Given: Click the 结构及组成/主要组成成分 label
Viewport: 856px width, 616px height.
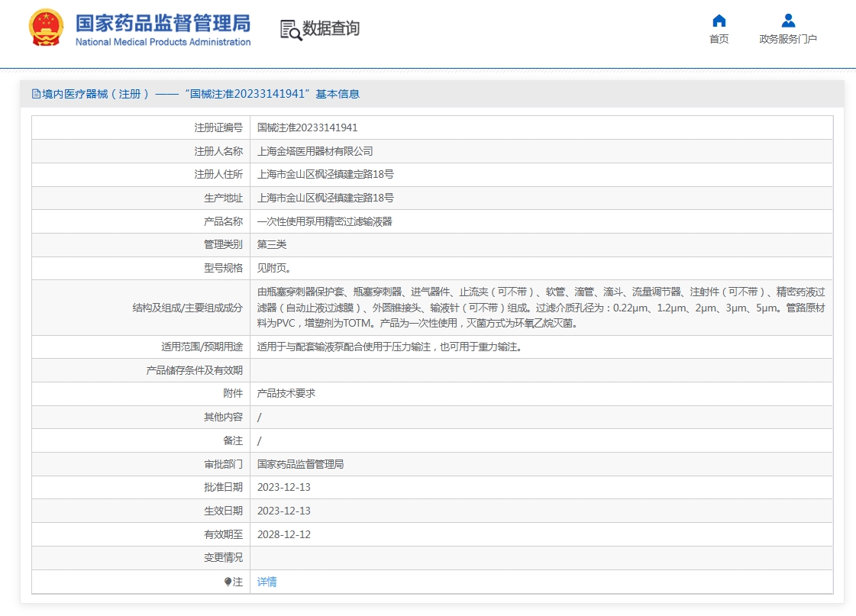Looking at the screenshot, I should [187, 308].
